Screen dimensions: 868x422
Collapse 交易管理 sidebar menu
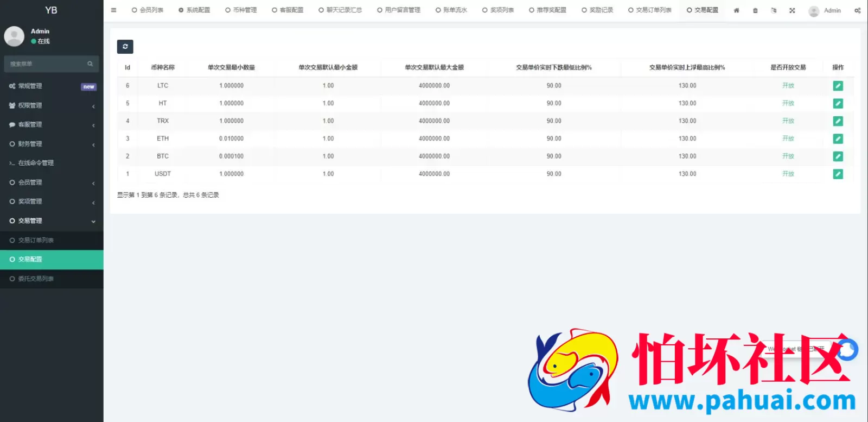tap(52, 221)
